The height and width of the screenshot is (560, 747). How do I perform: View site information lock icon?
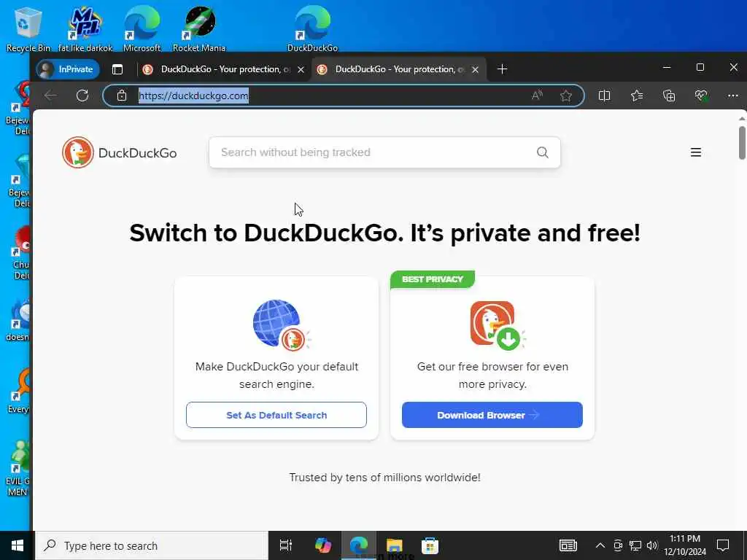pos(122,96)
